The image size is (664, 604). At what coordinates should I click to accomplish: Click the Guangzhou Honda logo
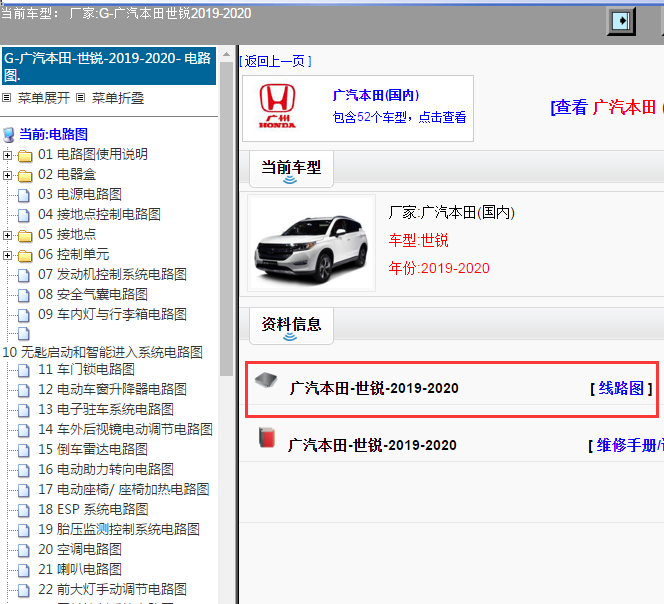tap(277, 106)
